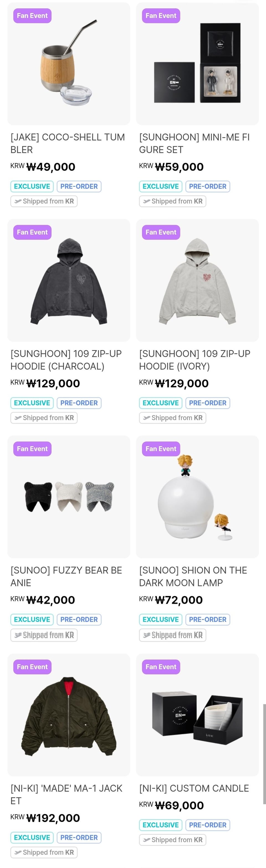This screenshot has width=266, height=868.
Task: View the Shion on the Dark Moon Lamp image
Action: tap(197, 497)
